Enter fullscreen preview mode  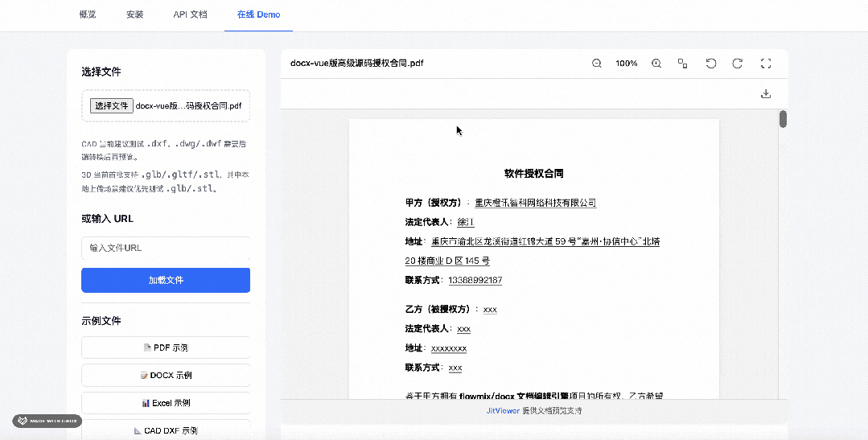click(766, 64)
